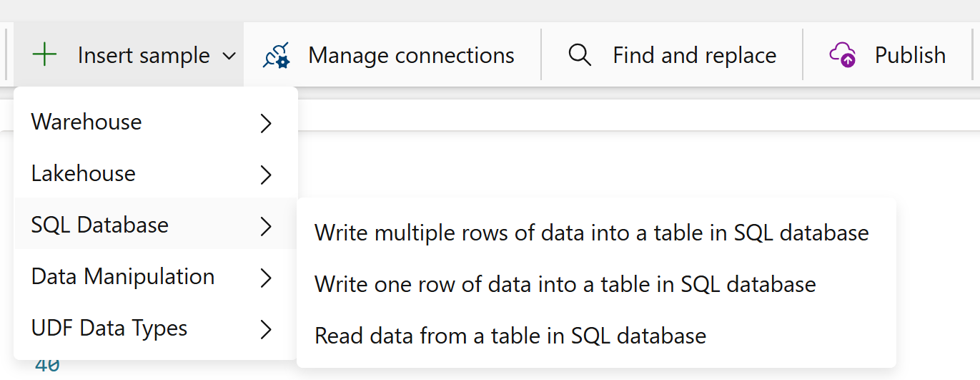Open the Data Manipulation menu item
The image size is (980, 380).
(155, 277)
